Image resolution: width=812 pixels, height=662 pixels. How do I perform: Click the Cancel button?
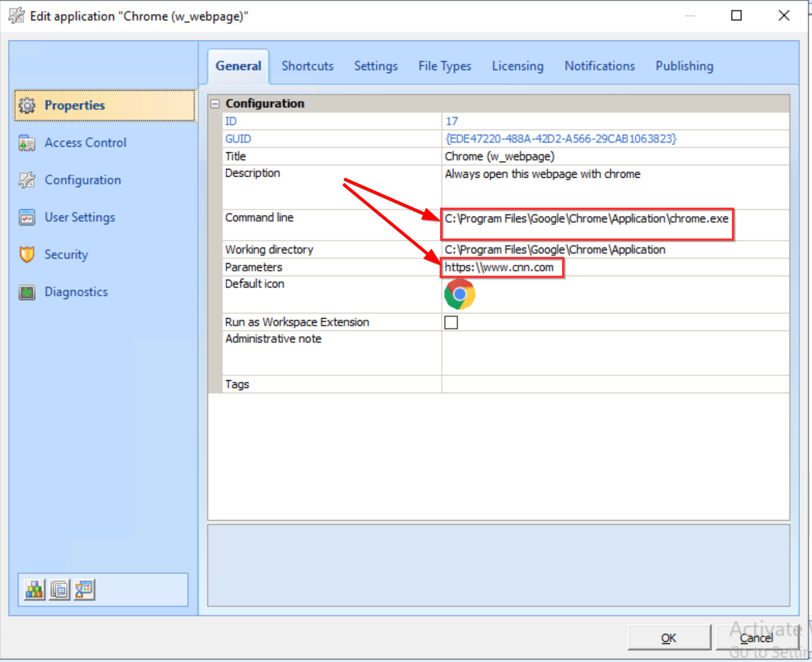pyautogui.click(x=755, y=638)
